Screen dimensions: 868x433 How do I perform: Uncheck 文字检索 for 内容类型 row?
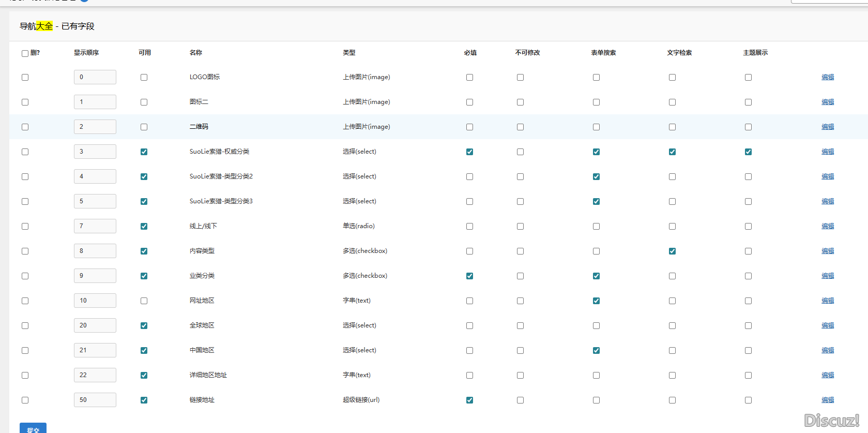[x=672, y=251]
